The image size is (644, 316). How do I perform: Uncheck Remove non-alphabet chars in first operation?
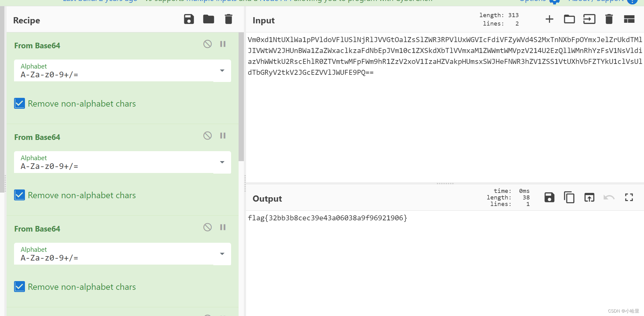[x=19, y=103]
